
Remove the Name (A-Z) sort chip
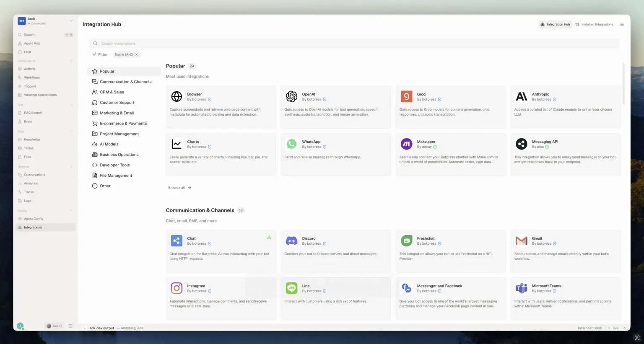136,54
